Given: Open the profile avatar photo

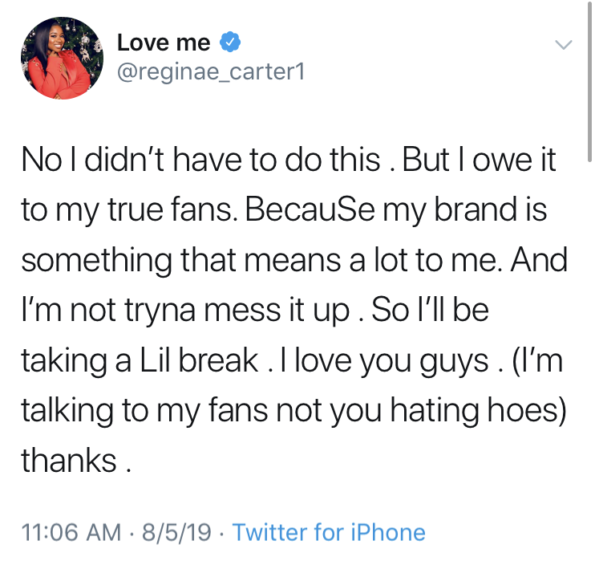Looking at the screenshot, I should point(62,58).
